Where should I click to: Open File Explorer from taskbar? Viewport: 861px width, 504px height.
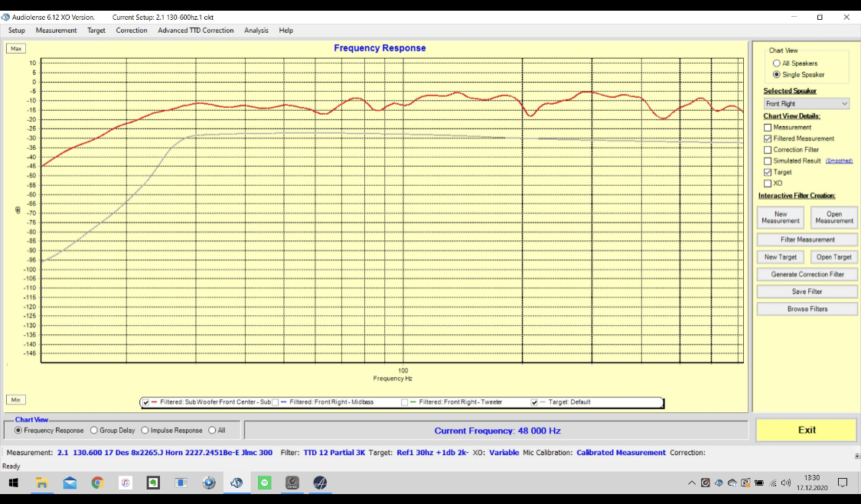pyautogui.click(x=42, y=483)
